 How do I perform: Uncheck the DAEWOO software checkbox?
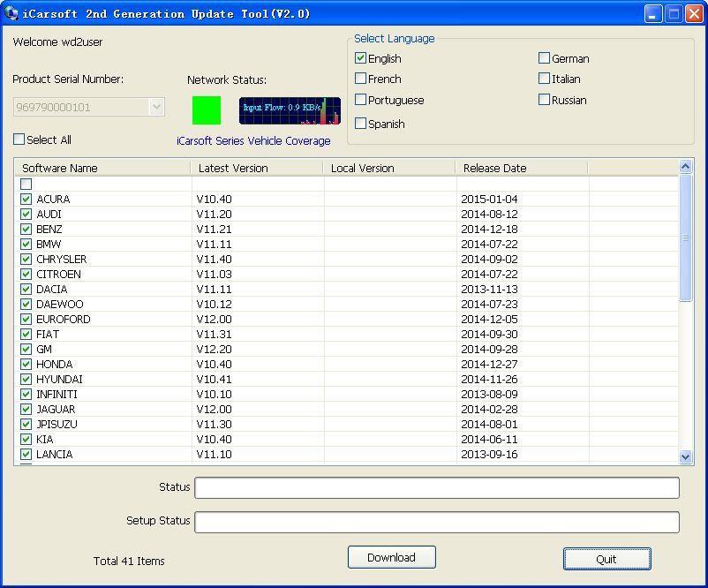(26, 305)
